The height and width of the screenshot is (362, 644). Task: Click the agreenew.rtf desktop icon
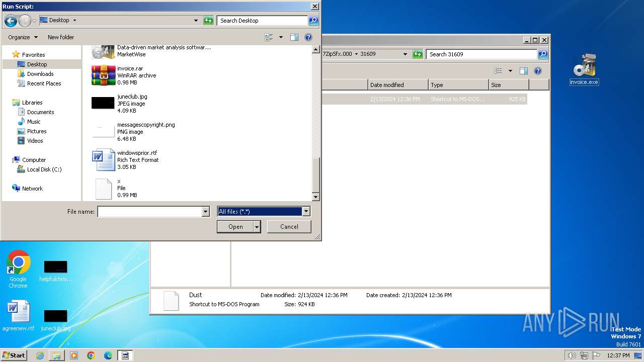coord(18,316)
